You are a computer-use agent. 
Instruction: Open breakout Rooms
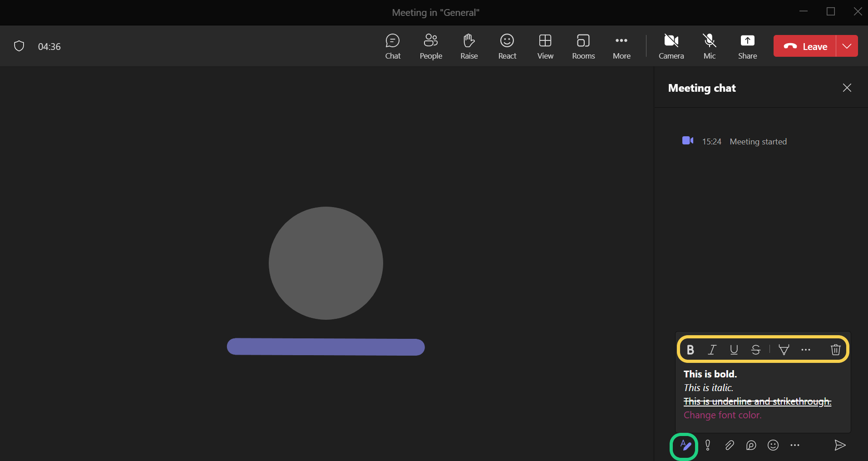coord(583,46)
